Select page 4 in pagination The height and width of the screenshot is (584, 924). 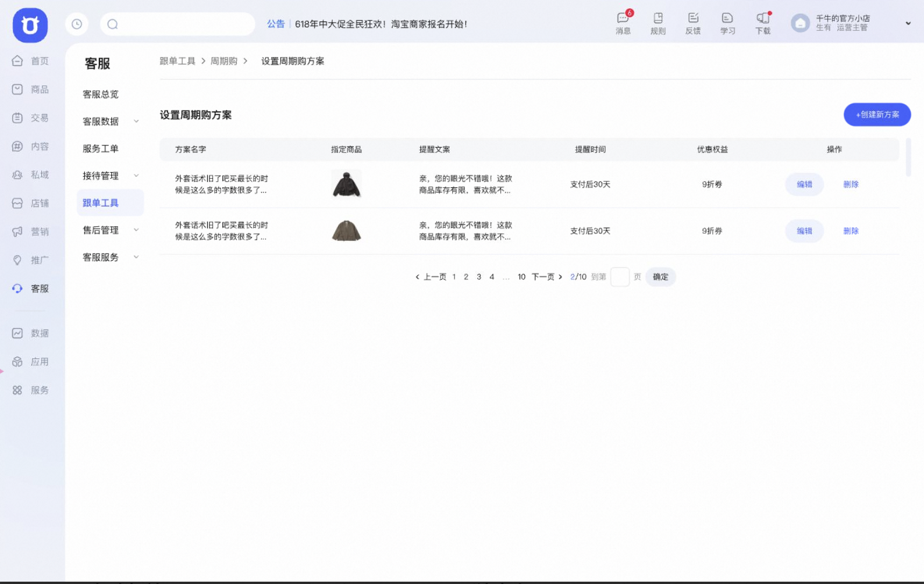(492, 277)
